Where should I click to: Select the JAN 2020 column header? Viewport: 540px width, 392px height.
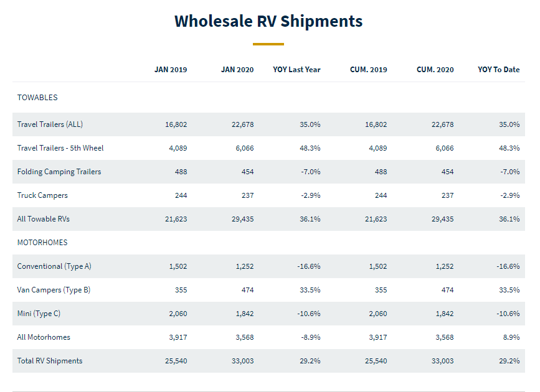[237, 70]
